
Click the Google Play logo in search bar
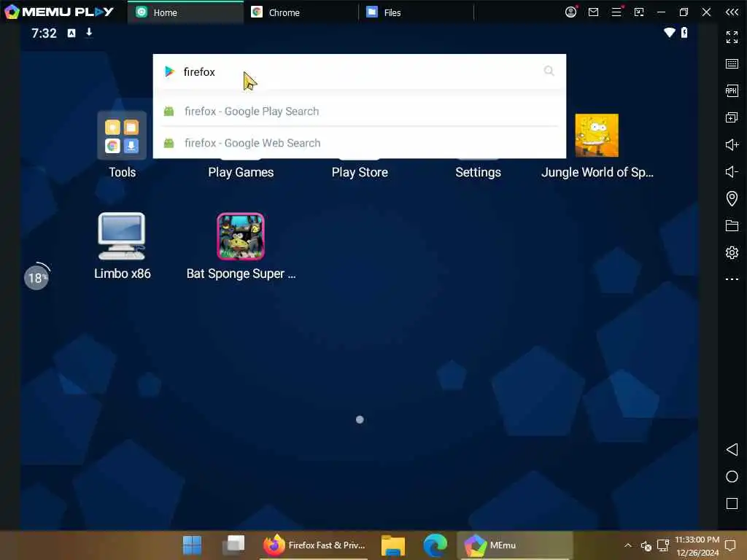point(169,71)
